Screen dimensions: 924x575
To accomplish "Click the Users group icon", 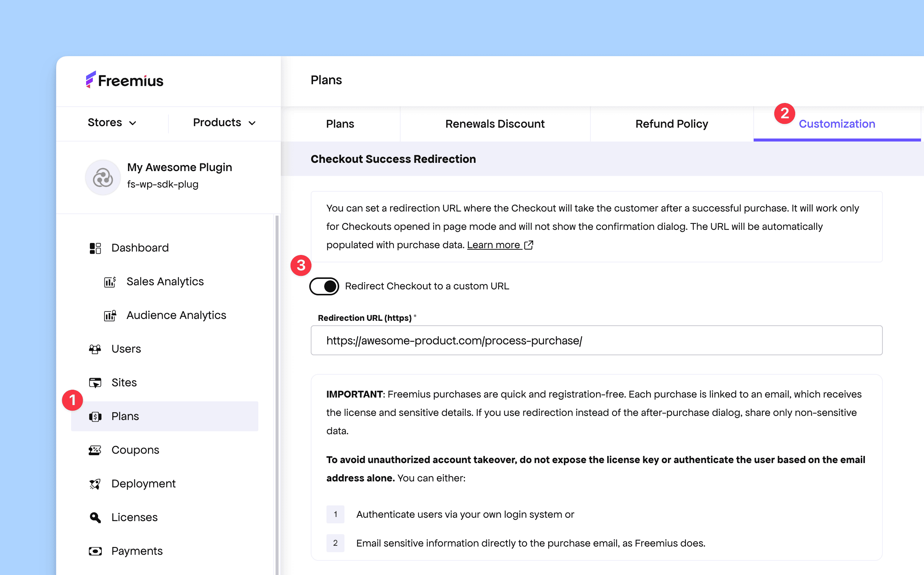I will (x=95, y=349).
